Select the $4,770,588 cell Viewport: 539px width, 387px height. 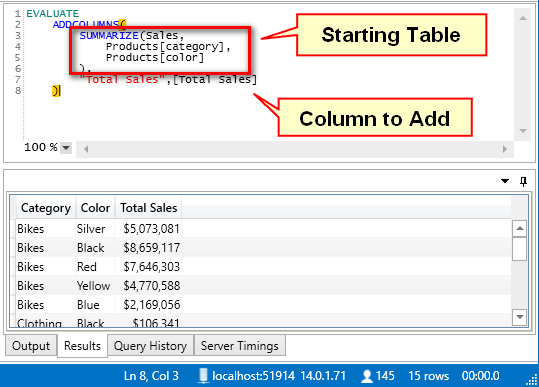click(x=148, y=286)
